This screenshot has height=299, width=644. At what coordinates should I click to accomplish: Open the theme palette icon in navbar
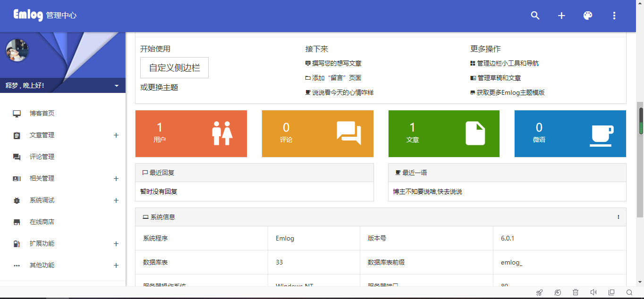point(587,16)
